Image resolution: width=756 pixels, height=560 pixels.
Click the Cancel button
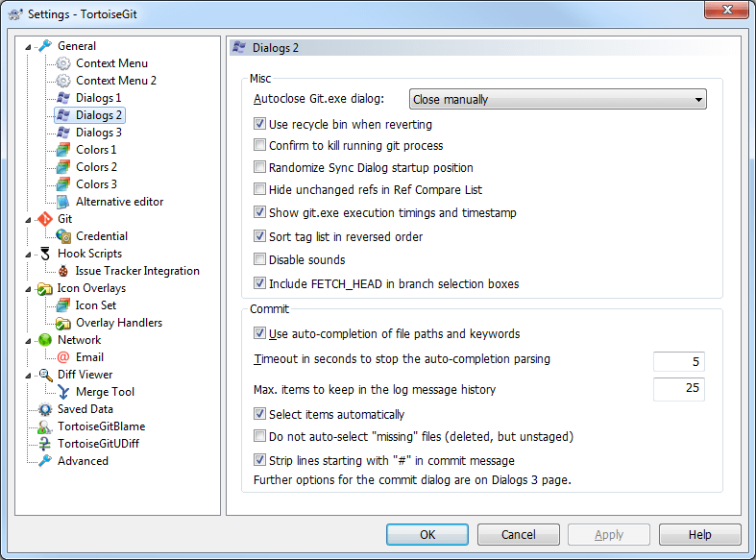point(519,534)
